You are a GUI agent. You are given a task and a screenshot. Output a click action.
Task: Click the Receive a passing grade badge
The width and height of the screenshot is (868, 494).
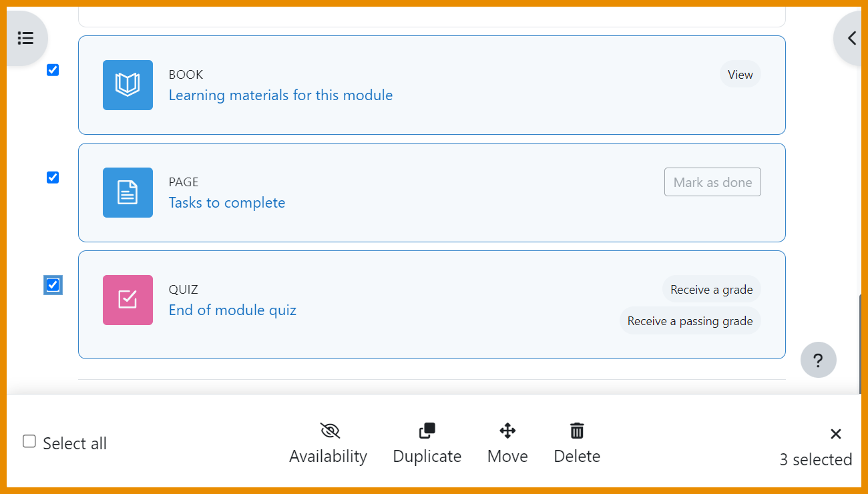pos(690,320)
